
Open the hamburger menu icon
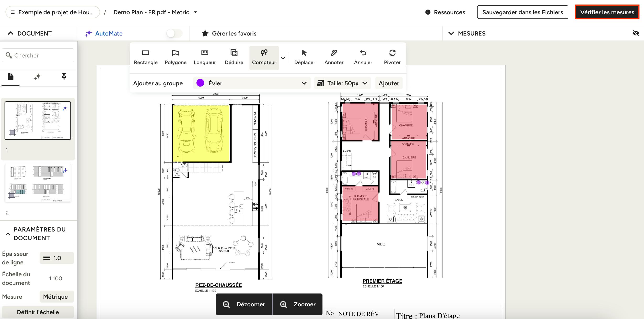pyautogui.click(x=12, y=12)
